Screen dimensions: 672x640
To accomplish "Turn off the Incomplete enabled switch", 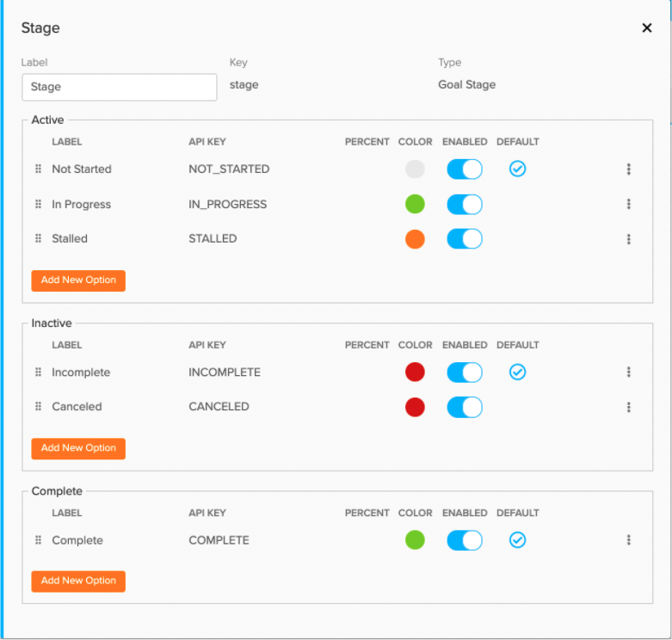I will pyautogui.click(x=465, y=372).
